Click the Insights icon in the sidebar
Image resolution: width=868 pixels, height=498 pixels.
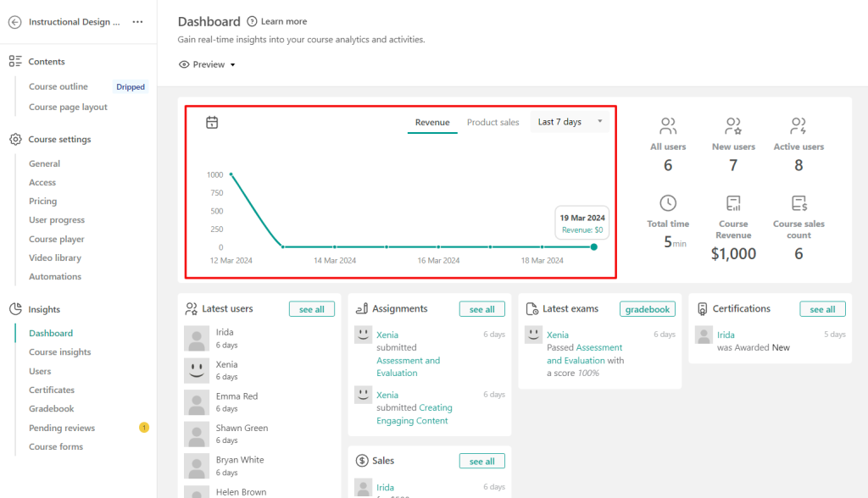click(x=14, y=308)
